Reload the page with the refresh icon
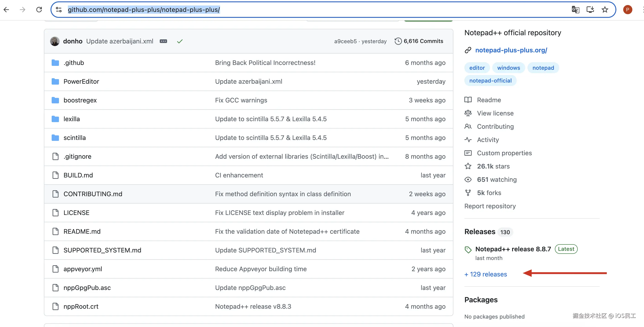The height and width of the screenshot is (327, 644). coord(39,10)
